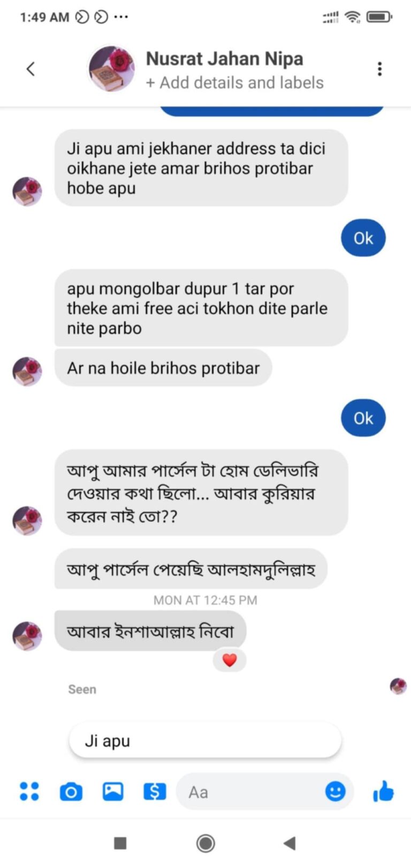Open the photo gallery picker
Screen dimensions: 411x868
click(x=113, y=791)
